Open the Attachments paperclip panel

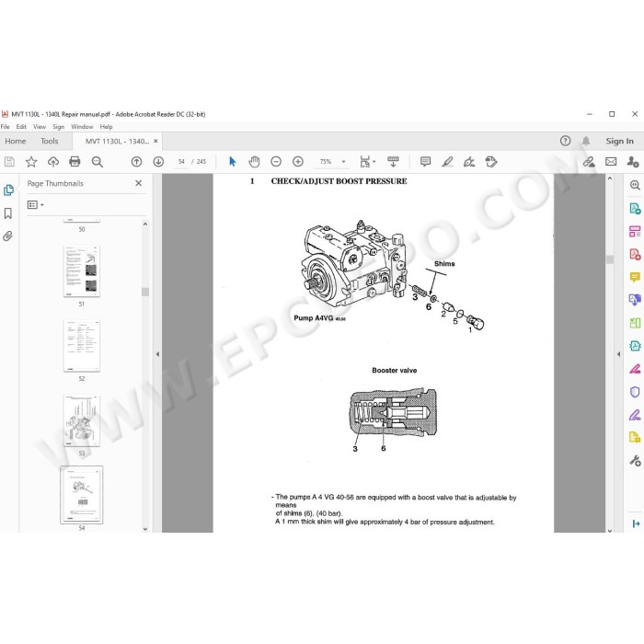[7, 236]
